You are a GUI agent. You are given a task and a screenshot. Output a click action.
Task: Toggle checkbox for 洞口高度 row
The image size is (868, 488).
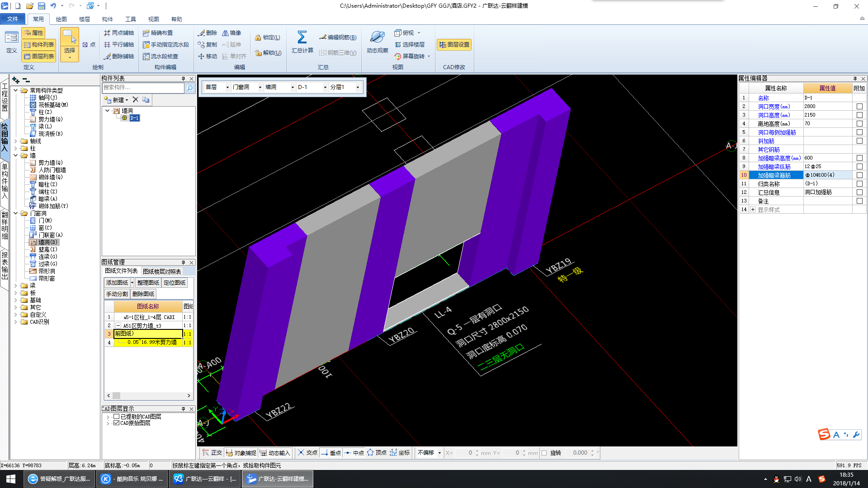(859, 115)
